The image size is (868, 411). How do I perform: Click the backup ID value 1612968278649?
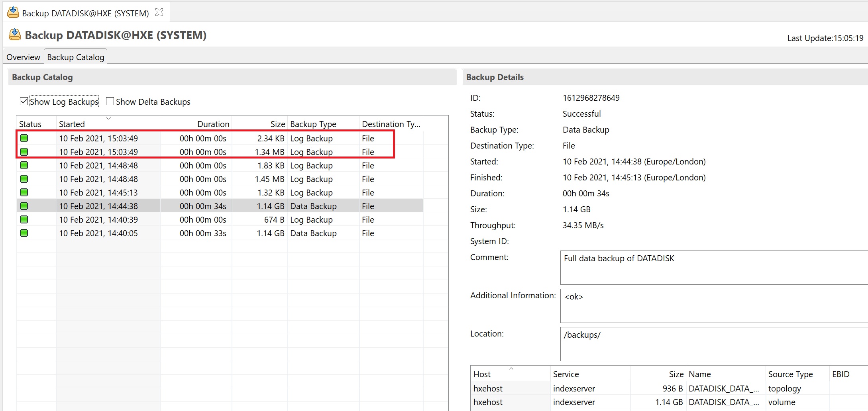591,98
